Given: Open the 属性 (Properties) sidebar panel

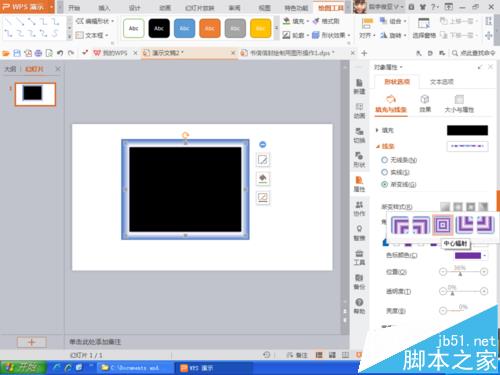Looking at the screenshot, I should coord(359,184).
